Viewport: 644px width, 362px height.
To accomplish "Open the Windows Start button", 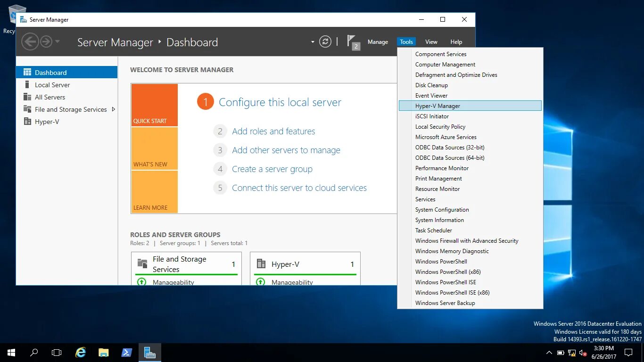I will pos(11,353).
